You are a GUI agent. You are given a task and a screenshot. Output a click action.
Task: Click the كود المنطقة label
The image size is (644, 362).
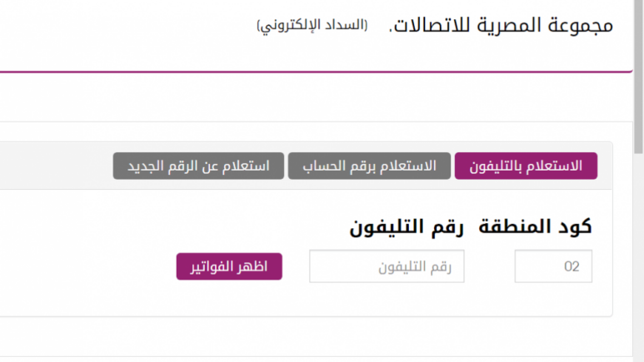(535, 226)
